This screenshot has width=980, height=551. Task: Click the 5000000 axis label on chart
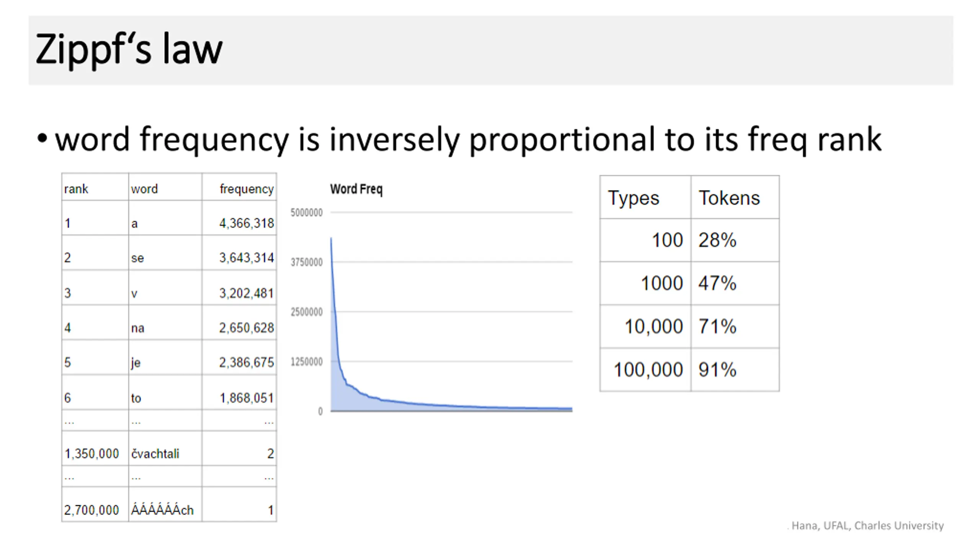(306, 213)
